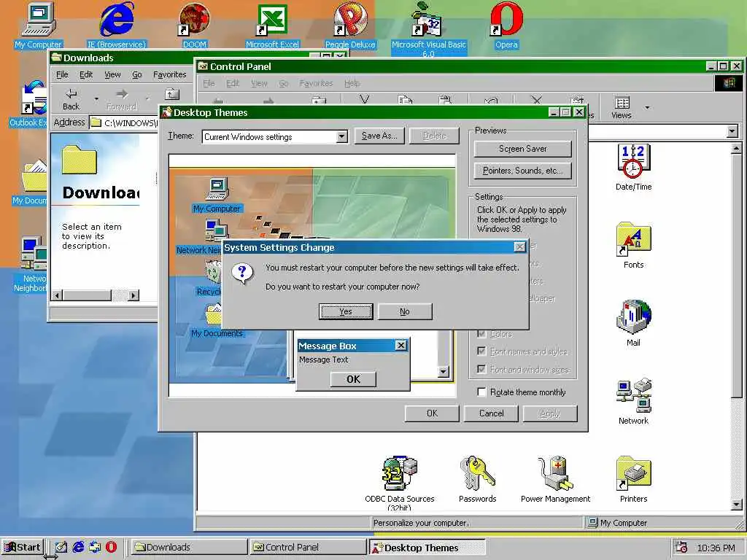Viewport: 747px width, 560px height.
Task: Open the Power Management item
Action: coord(555,479)
